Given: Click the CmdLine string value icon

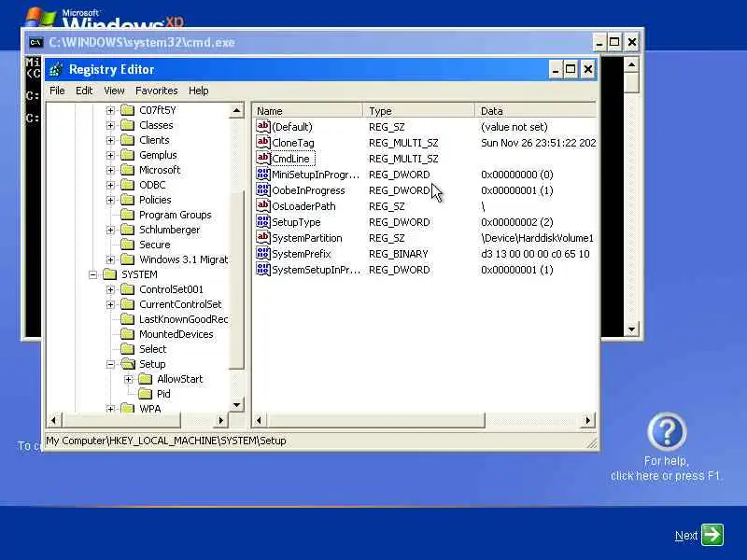Looking at the screenshot, I should click(x=263, y=158).
